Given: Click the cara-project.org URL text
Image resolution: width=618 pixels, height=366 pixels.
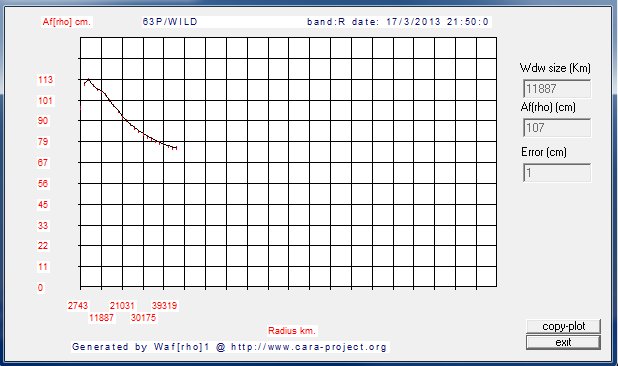Looking at the screenshot, I should (x=309, y=347).
